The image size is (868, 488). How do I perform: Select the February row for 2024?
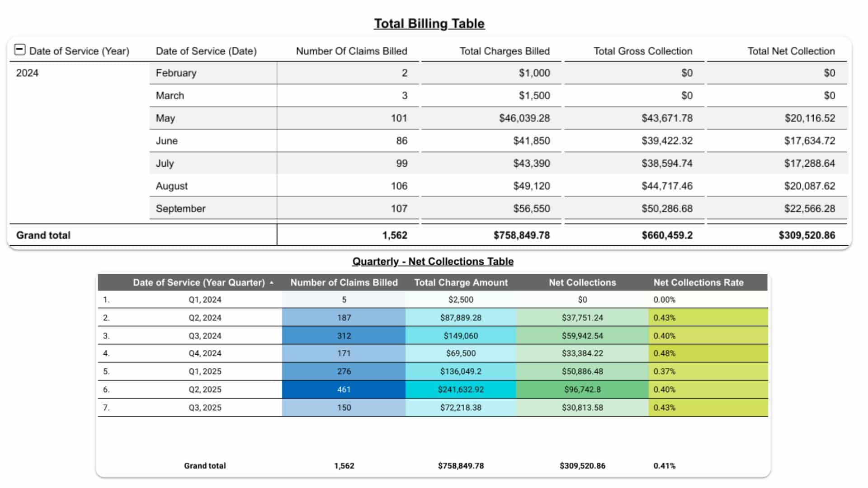[176, 73]
